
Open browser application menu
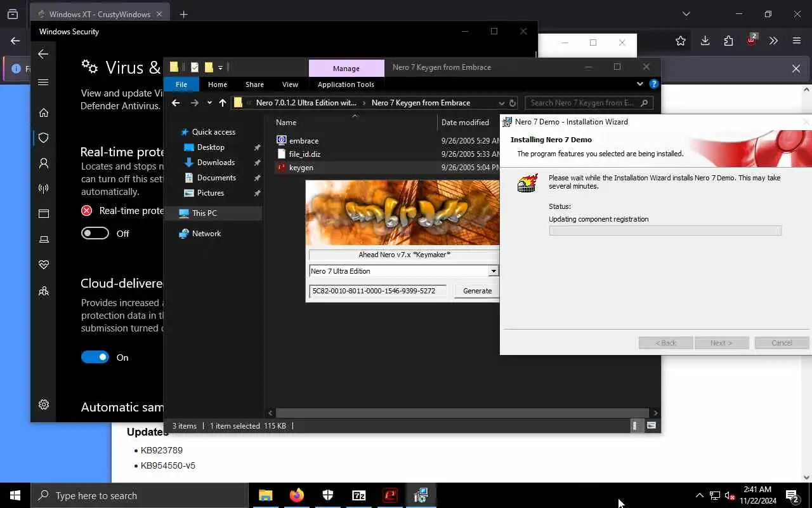click(x=797, y=41)
